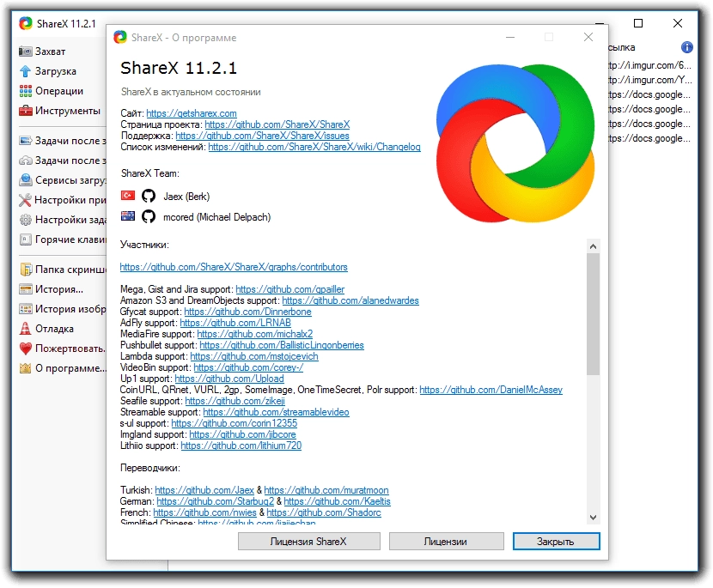Image resolution: width=713 pixels, height=588 pixels.
Task: Click the История изображений icon
Action: point(26,308)
